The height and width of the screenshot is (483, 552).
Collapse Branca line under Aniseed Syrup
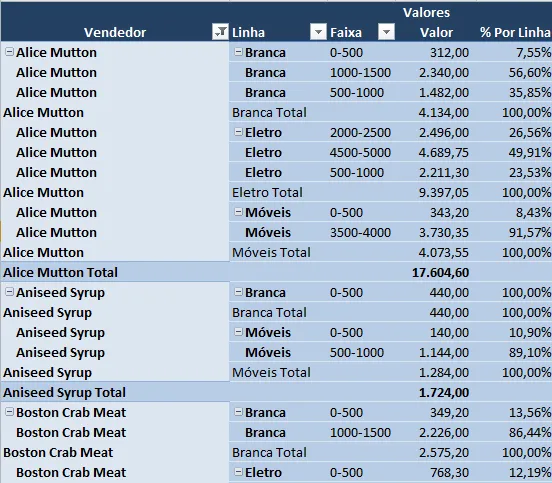(x=238, y=292)
